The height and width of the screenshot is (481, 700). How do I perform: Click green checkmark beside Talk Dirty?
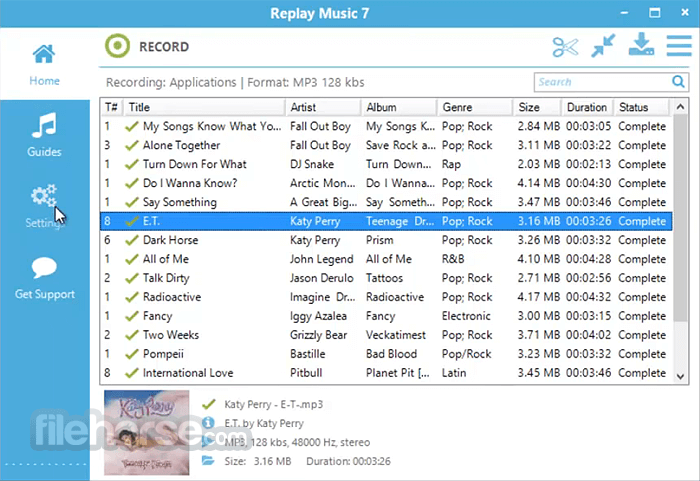point(132,278)
